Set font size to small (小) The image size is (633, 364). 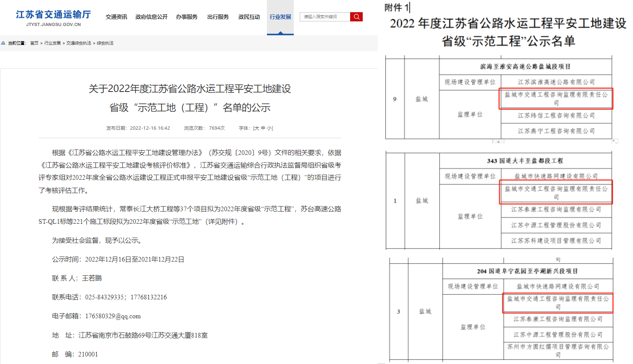coord(269,128)
